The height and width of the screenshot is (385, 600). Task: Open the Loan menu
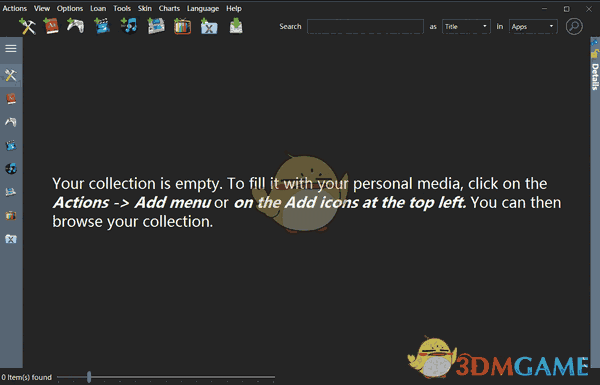[x=98, y=8]
